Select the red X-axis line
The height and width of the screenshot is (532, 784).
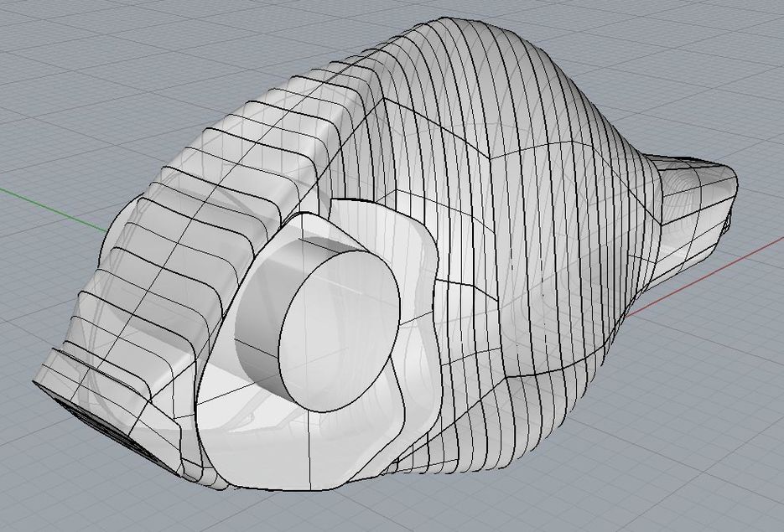click(705, 276)
